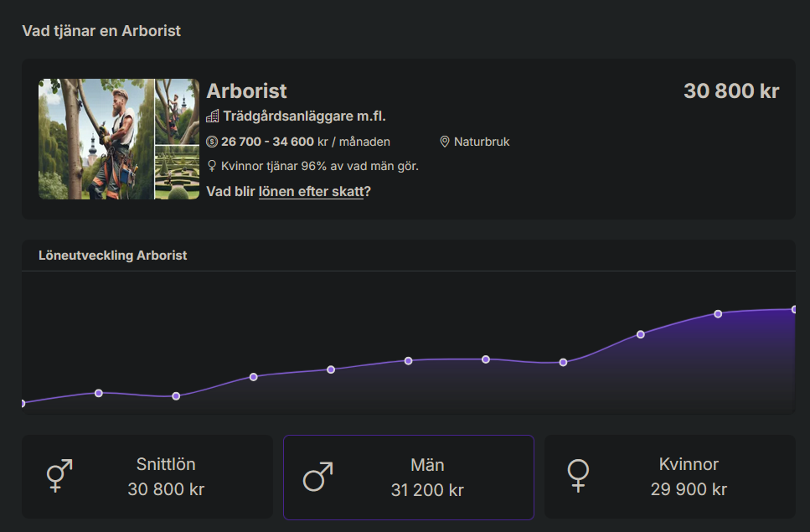The height and width of the screenshot is (532, 810).
Task: Click the 'Löneutveckling Arborist' chart heading
Action: pos(112,256)
